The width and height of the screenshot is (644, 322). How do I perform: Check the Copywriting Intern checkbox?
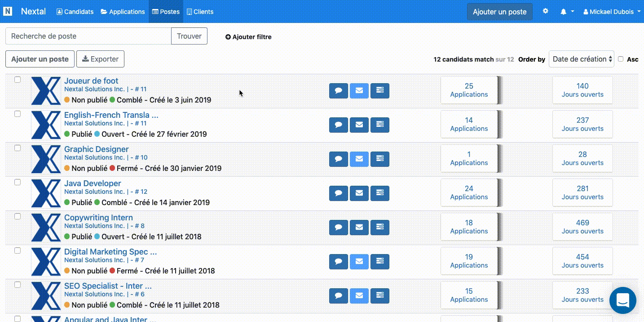click(x=18, y=216)
